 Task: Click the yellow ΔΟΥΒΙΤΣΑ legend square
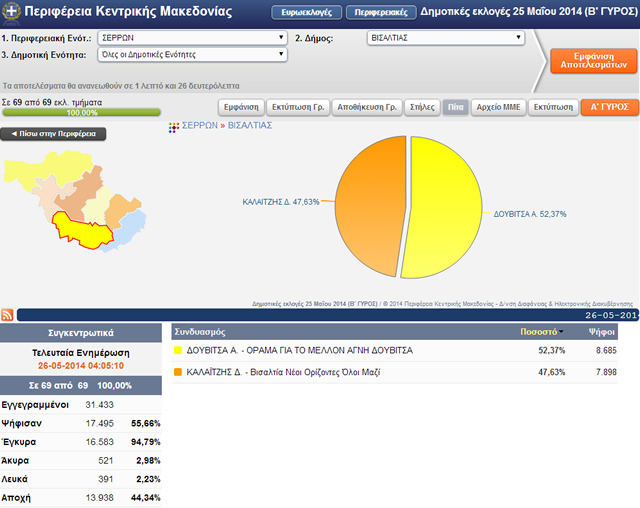tap(178, 352)
